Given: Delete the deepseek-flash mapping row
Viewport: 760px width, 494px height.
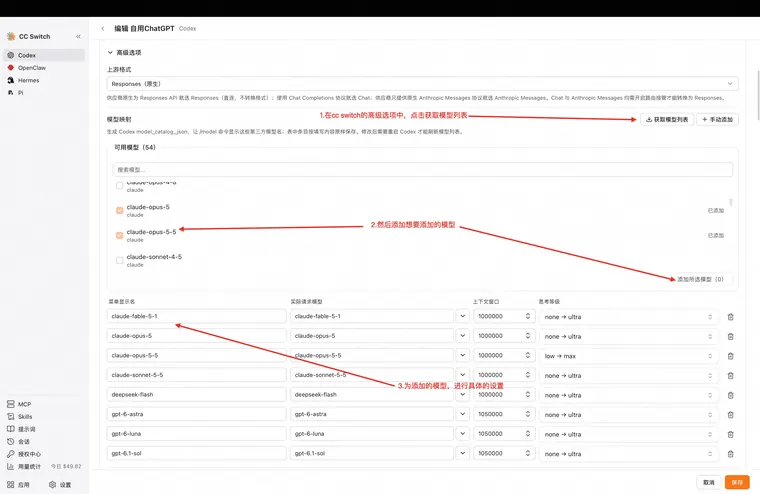Looking at the screenshot, I should (730, 395).
